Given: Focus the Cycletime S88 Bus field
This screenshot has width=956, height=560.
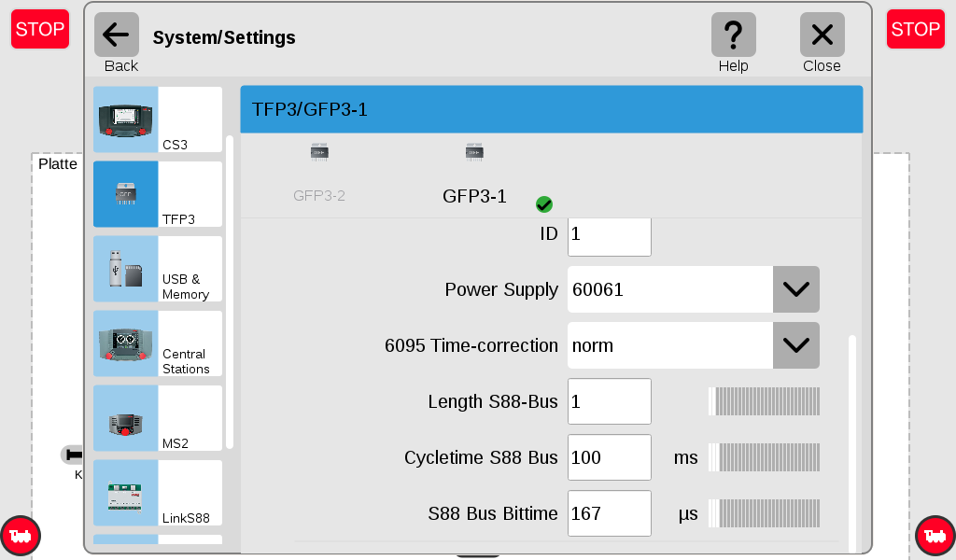Looking at the screenshot, I should point(609,457).
